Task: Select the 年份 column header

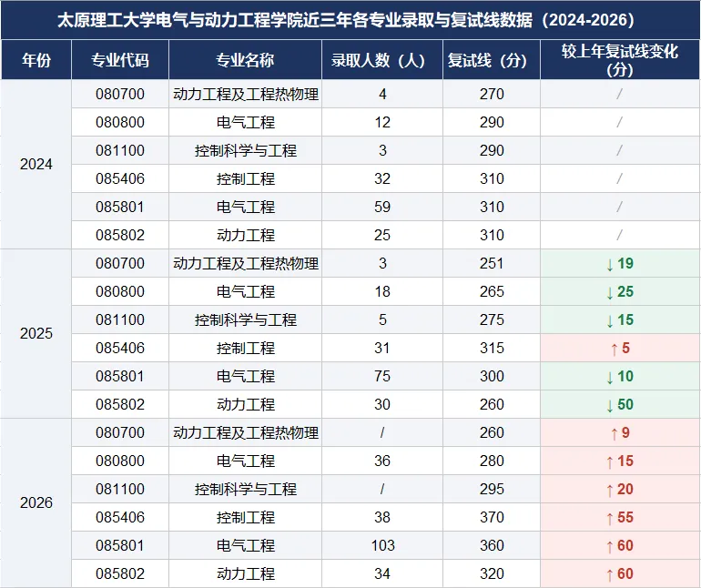Action: (36, 60)
